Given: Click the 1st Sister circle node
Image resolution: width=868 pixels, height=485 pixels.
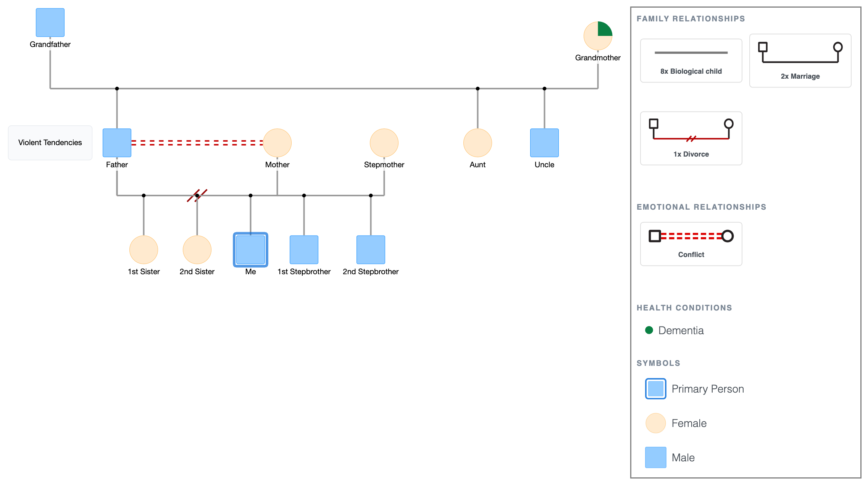Looking at the screenshot, I should coord(144,250).
